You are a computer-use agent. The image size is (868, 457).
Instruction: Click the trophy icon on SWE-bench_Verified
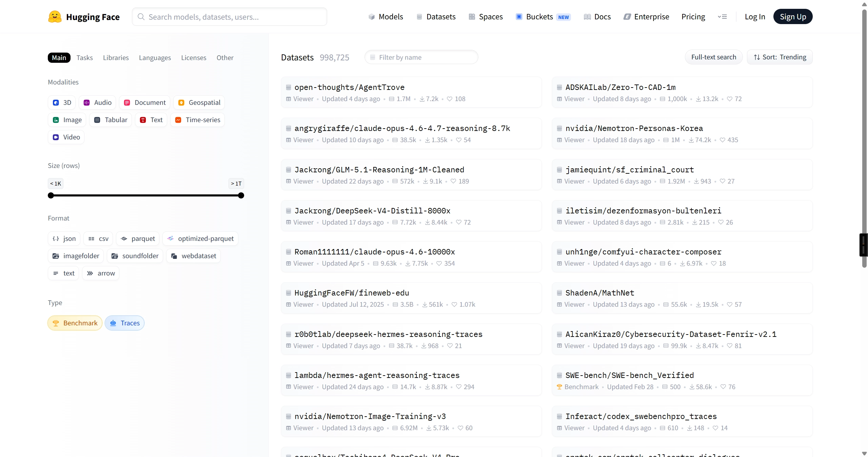tap(559, 387)
